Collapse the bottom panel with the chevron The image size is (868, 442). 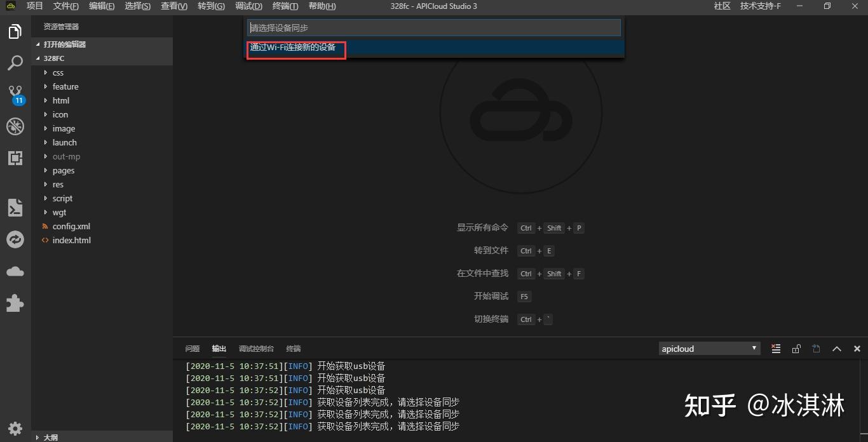click(837, 348)
